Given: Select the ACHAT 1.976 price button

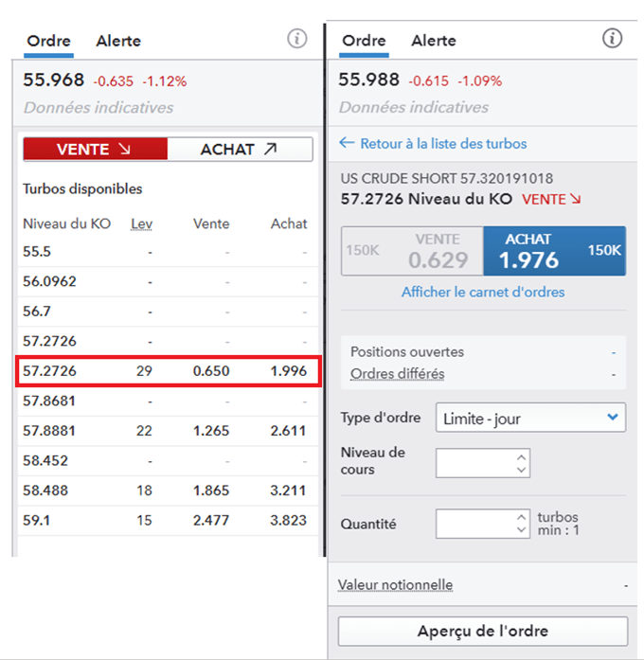Looking at the screenshot, I should (x=554, y=251).
